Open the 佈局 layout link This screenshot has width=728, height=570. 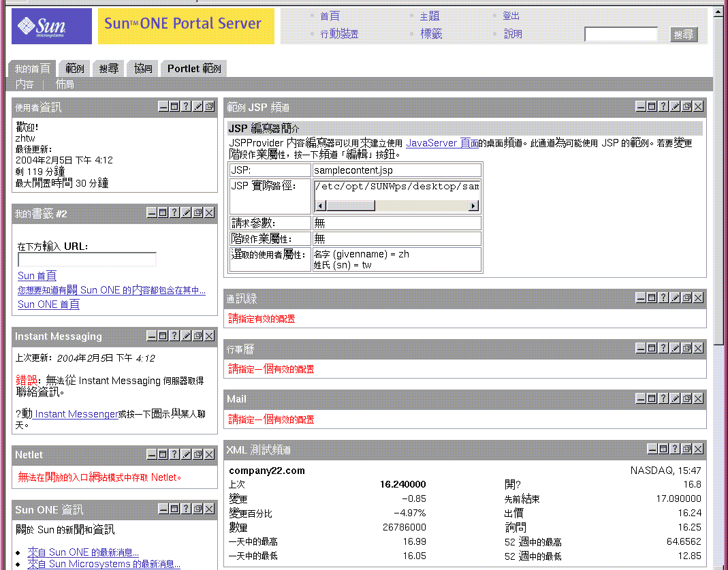click(65, 84)
